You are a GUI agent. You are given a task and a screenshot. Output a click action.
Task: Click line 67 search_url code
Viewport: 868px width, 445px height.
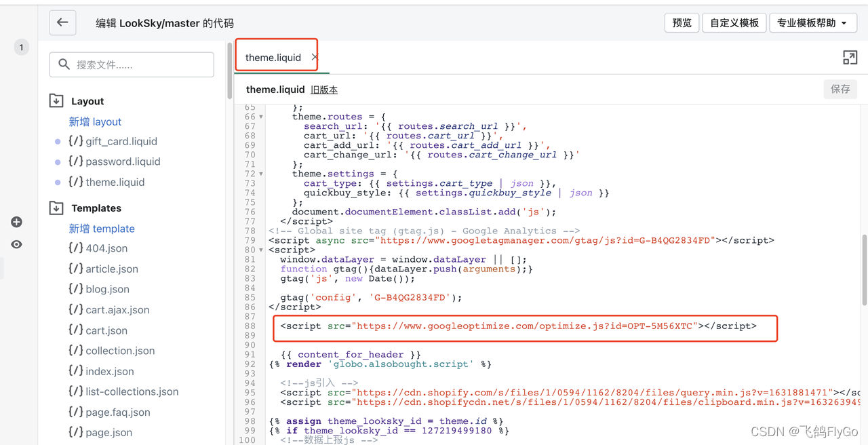click(x=415, y=126)
